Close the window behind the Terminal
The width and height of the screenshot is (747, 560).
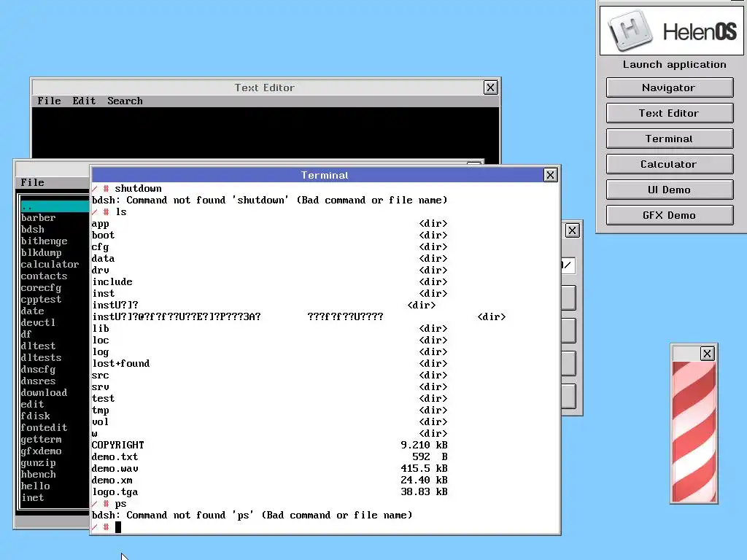point(572,230)
